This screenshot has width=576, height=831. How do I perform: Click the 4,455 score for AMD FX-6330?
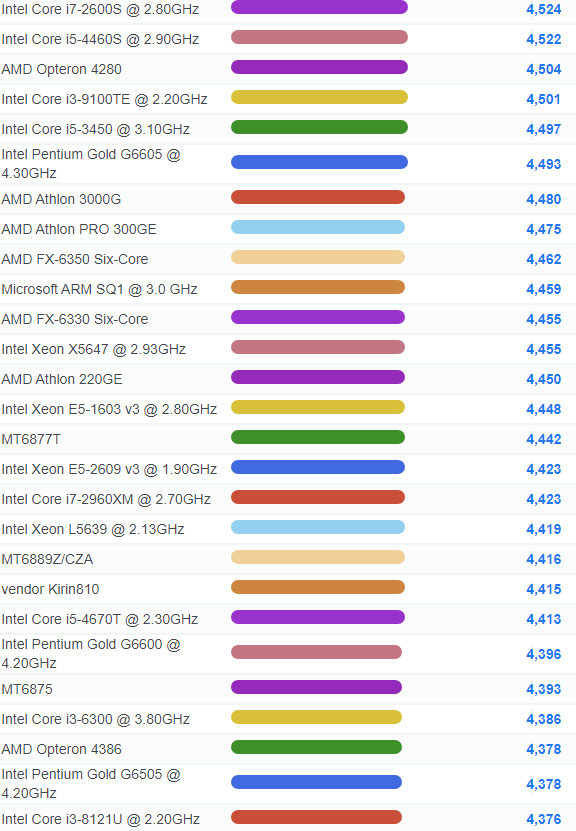tap(543, 319)
